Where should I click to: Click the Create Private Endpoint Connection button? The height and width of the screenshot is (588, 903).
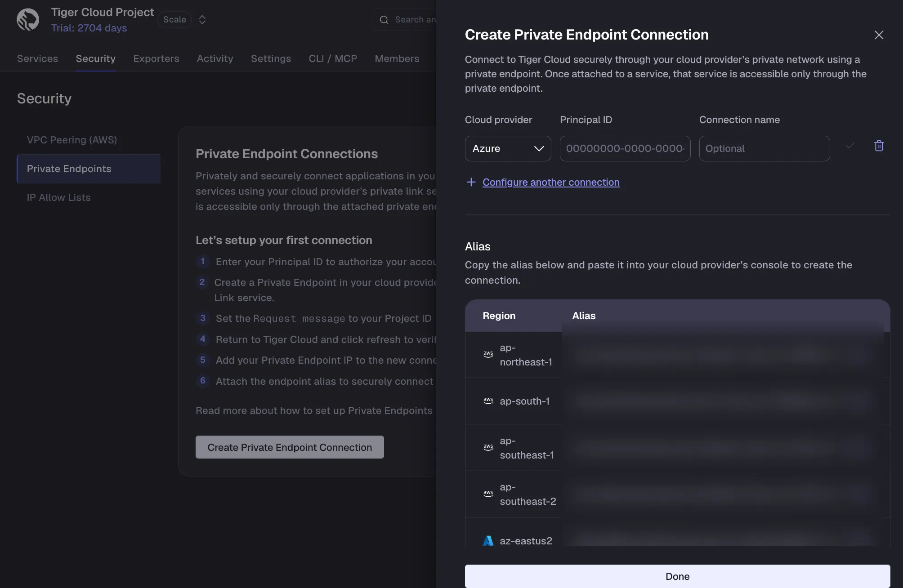[x=290, y=447]
